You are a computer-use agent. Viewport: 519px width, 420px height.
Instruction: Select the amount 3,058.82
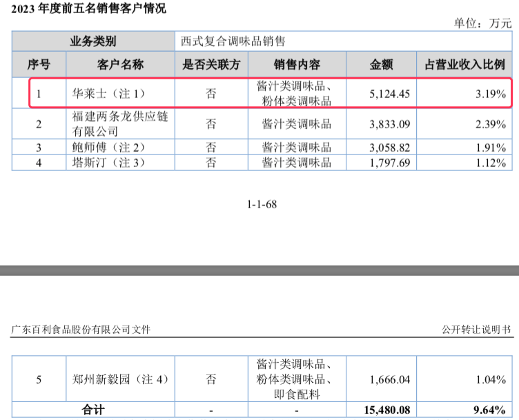(x=389, y=148)
